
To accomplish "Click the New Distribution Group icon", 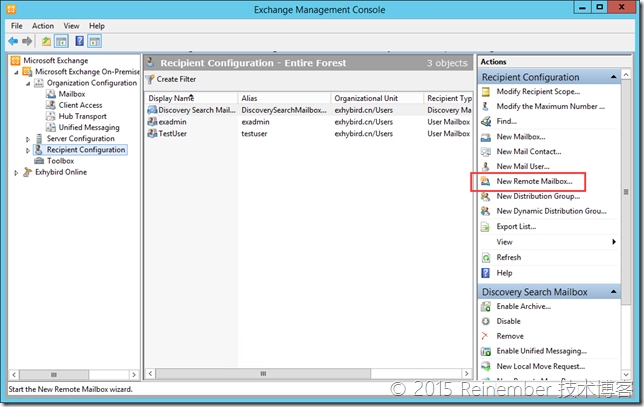I will 486,196.
